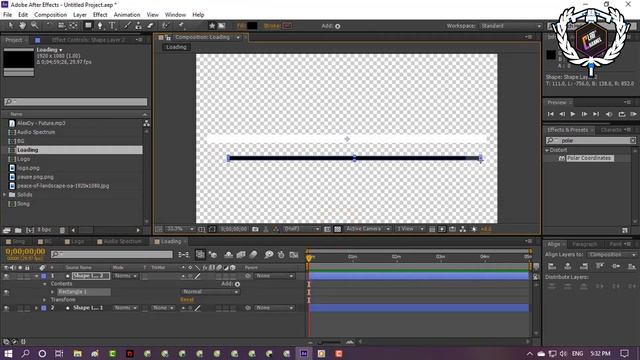This screenshot has height=360, width=640.
Task: Open the Effect menu
Action: pyautogui.click(x=100, y=15)
